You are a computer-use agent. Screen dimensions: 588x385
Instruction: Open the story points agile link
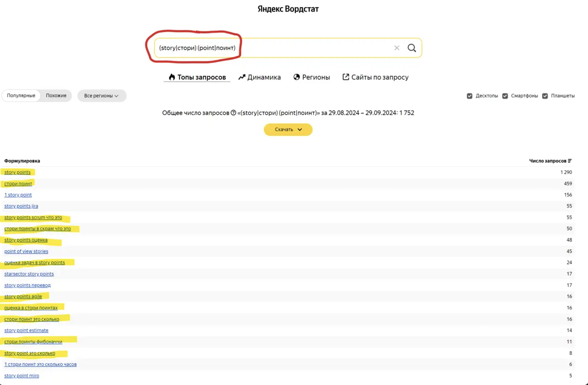pos(23,297)
